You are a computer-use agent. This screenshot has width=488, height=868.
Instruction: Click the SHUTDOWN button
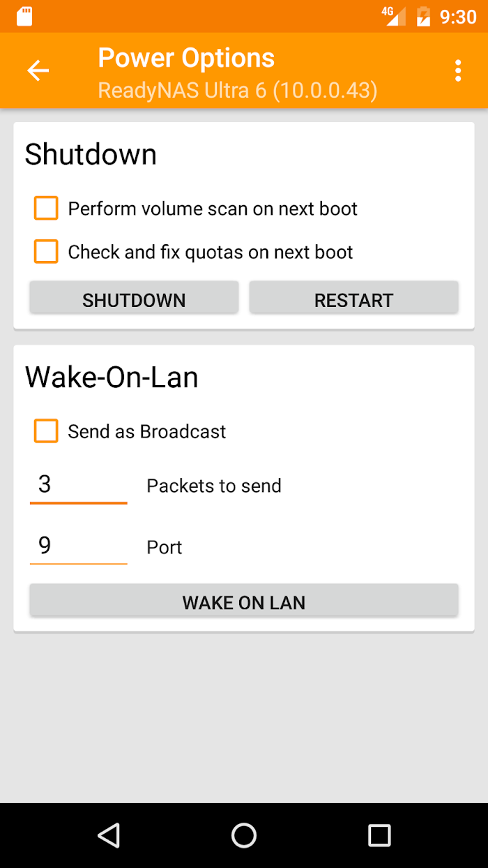click(134, 299)
